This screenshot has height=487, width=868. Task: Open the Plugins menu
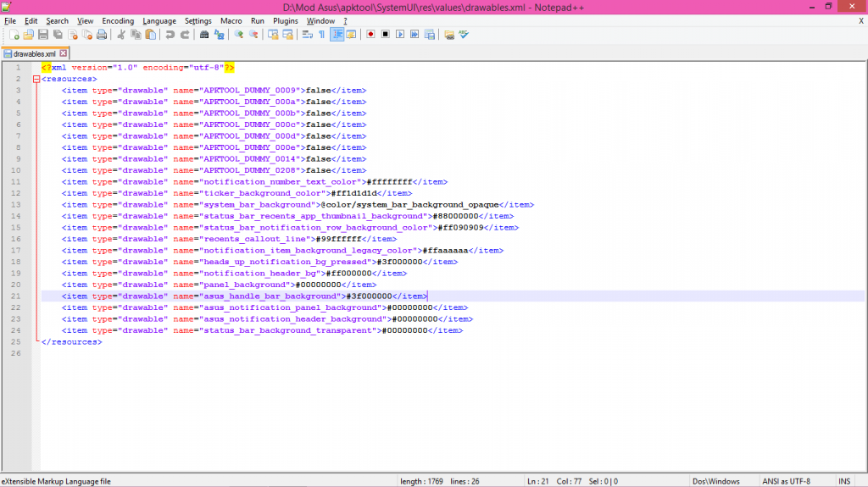pos(285,20)
